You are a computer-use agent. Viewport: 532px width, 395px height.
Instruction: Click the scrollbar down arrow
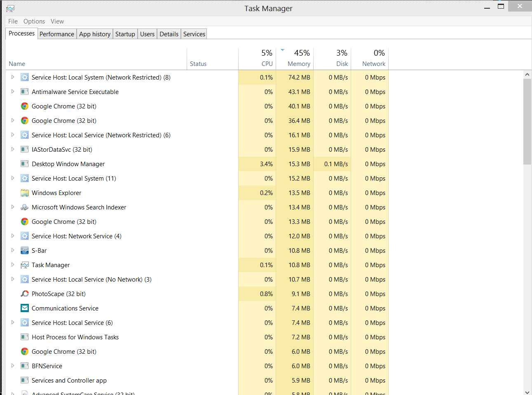(527, 392)
